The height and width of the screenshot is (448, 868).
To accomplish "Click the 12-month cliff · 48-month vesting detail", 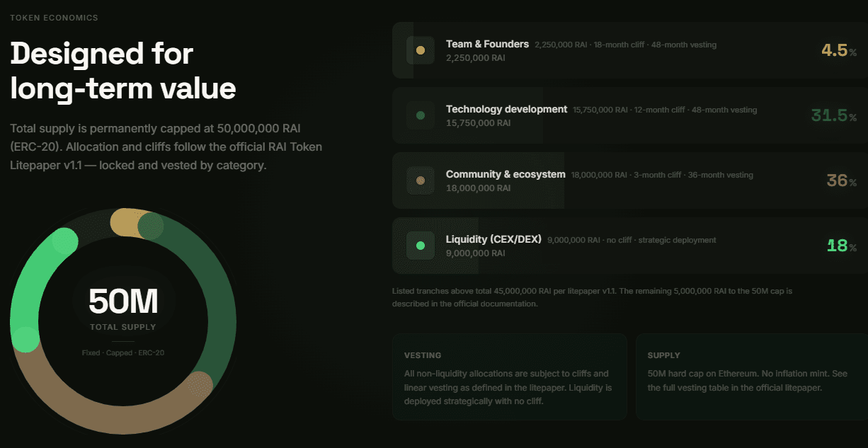I will (x=695, y=110).
